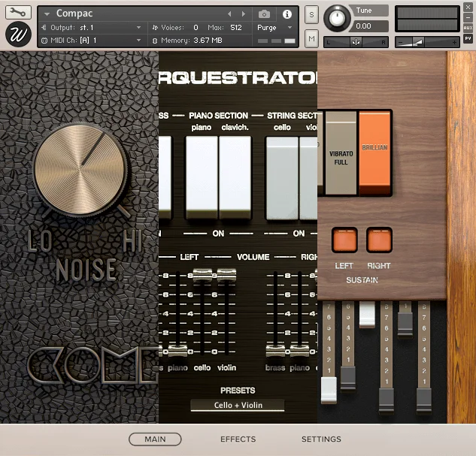Switch to the SETTINGS tab
The height and width of the screenshot is (456, 476).
[321, 439]
